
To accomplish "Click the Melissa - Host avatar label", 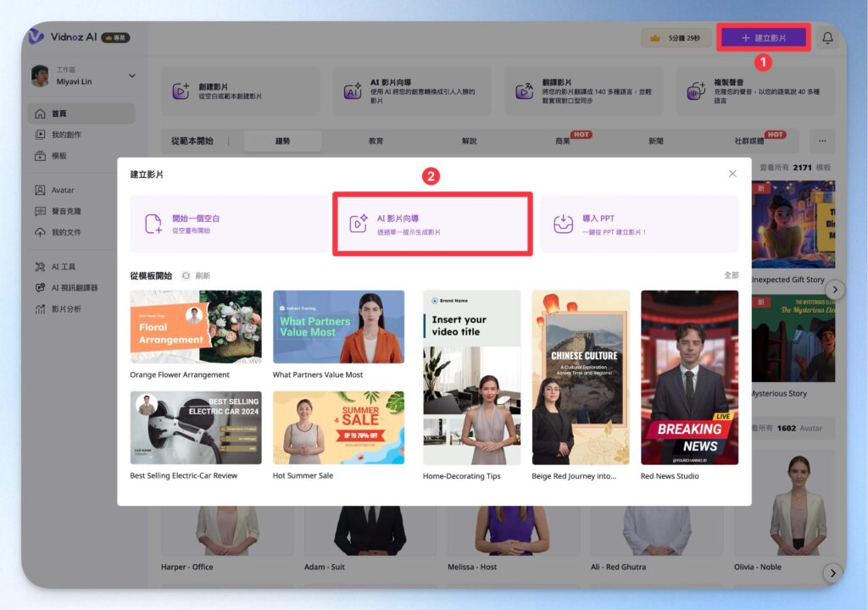I will (x=472, y=567).
